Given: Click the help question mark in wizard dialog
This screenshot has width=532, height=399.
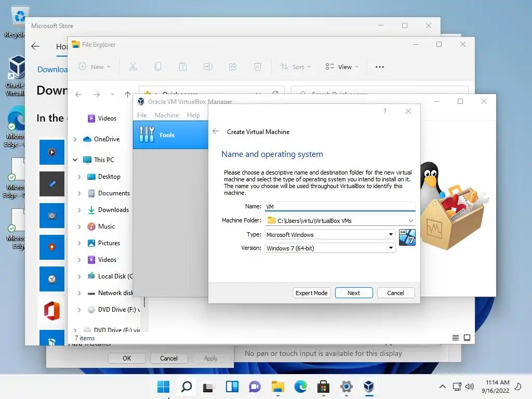Looking at the screenshot, I should point(385,111).
